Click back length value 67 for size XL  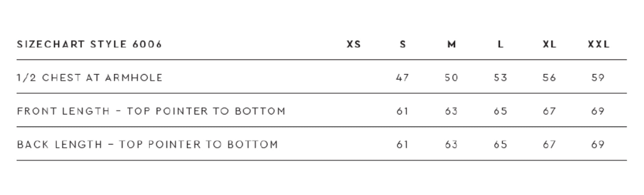coord(549,145)
